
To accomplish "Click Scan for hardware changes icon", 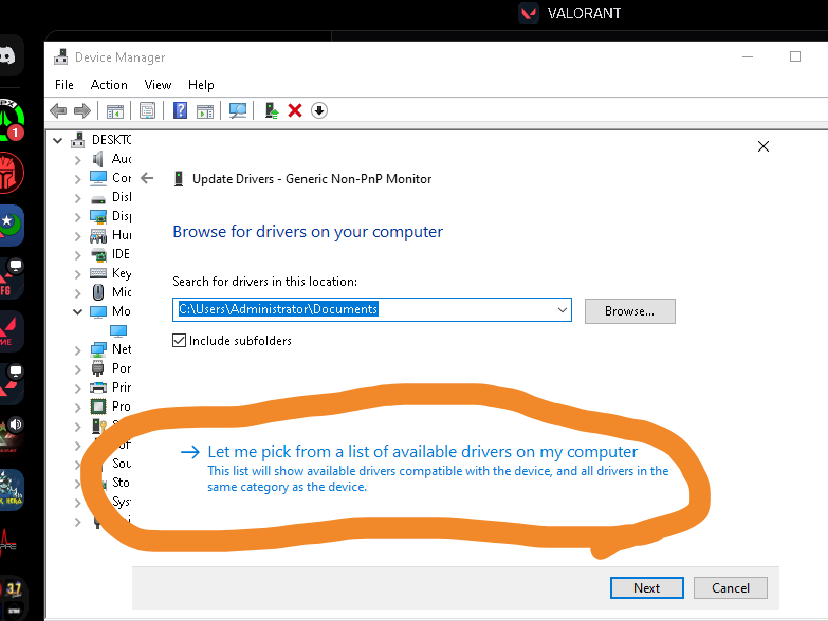I will pyautogui.click(x=237, y=111).
